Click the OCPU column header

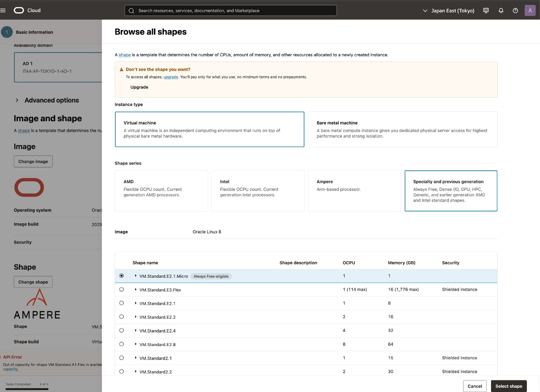[x=349, y=263]
